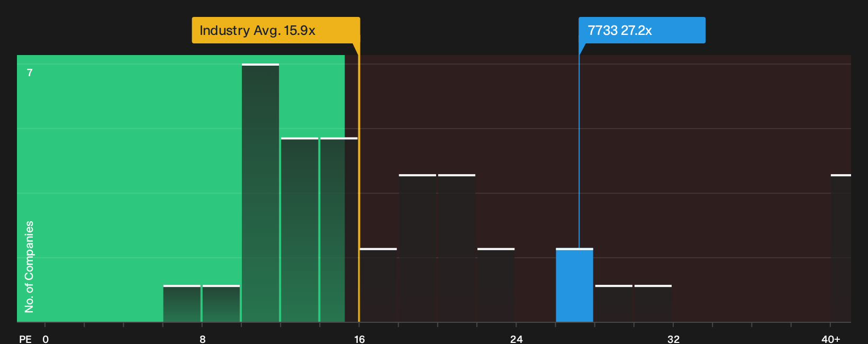This screenshot has height=344, width=868.
Task: Click the x-axis label 0
Action: coord(46,339)
